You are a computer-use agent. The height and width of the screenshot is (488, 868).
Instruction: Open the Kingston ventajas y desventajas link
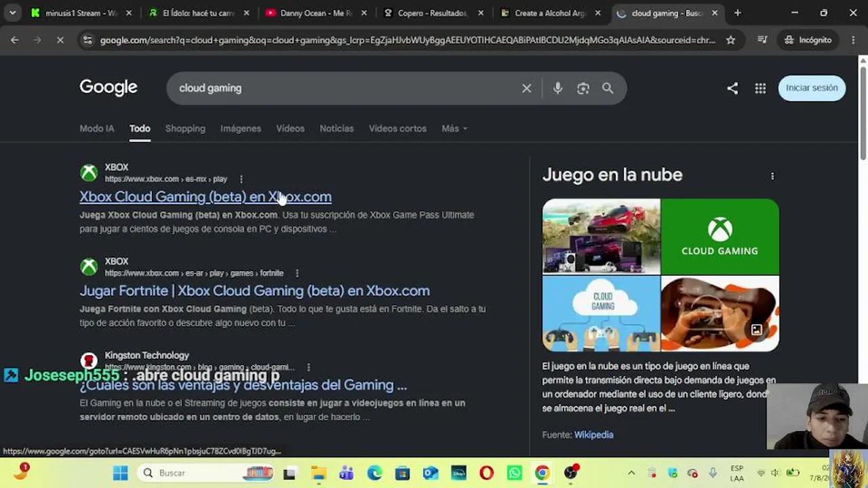point(243,385)
